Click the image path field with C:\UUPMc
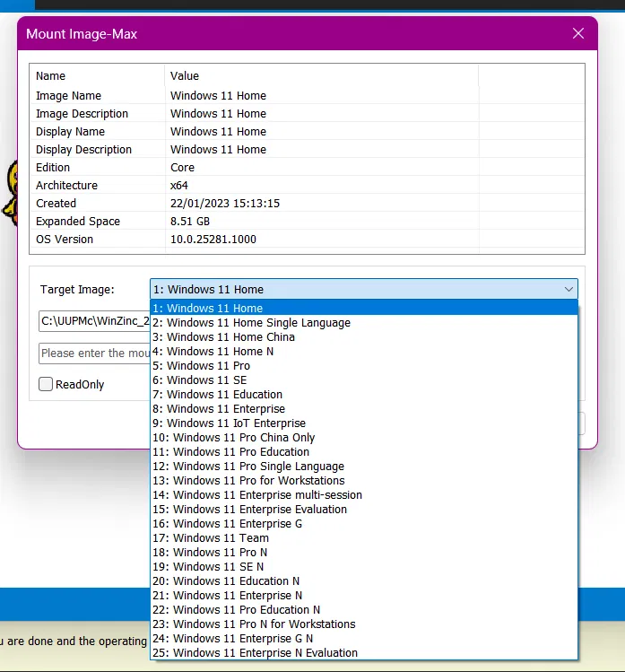Viewport: 625px width, 672px height. [95, 321]
